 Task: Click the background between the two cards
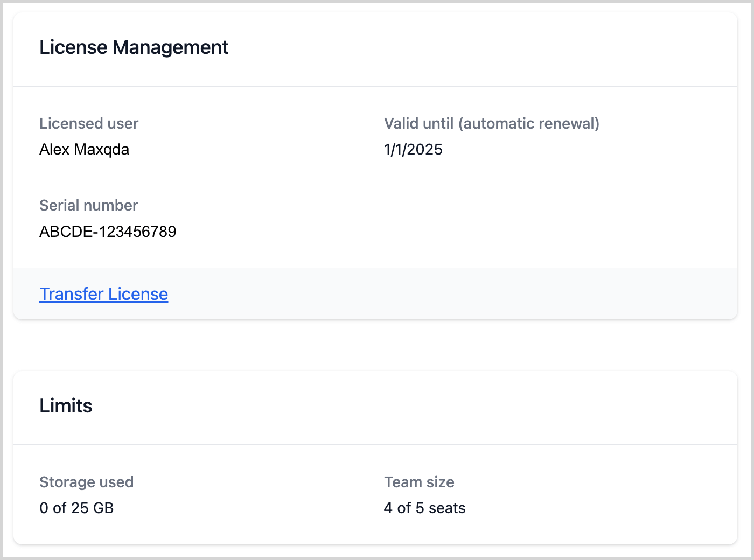click(377, 345)
